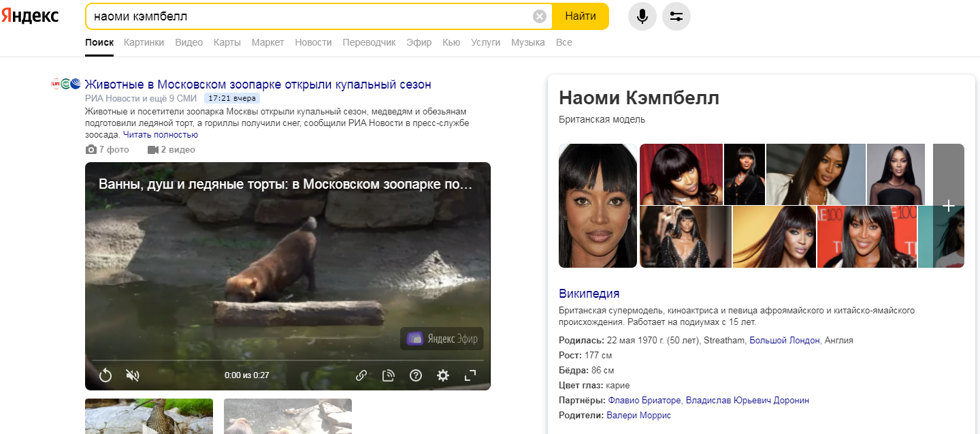Start voice search with microphone icon

point(642,16)
